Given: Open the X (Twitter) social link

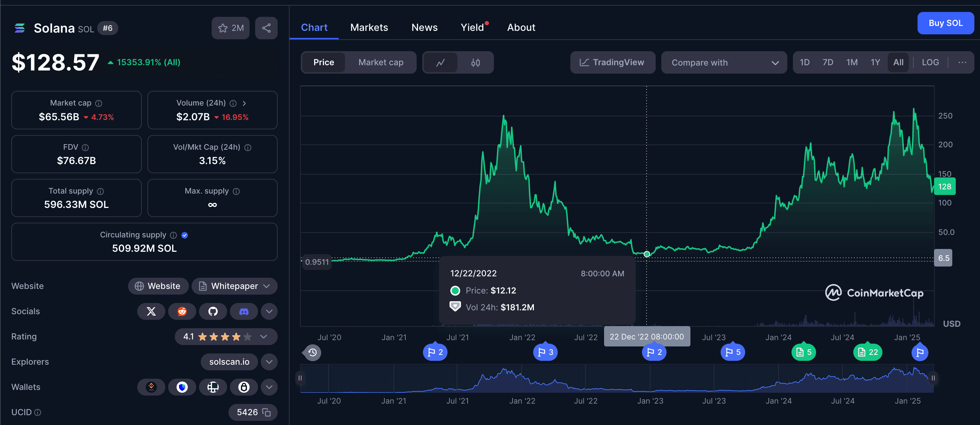Looking at the screenshot, I should [151, 311].
